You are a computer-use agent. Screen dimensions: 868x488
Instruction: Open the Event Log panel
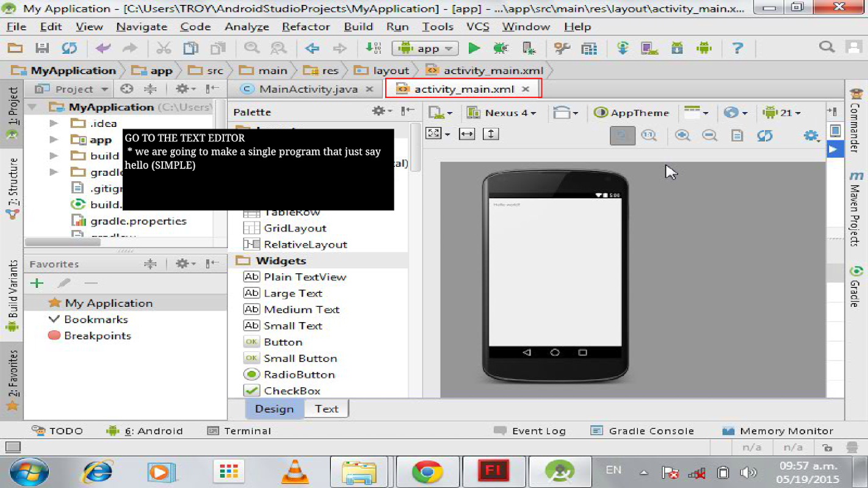(x=529, y=431)
